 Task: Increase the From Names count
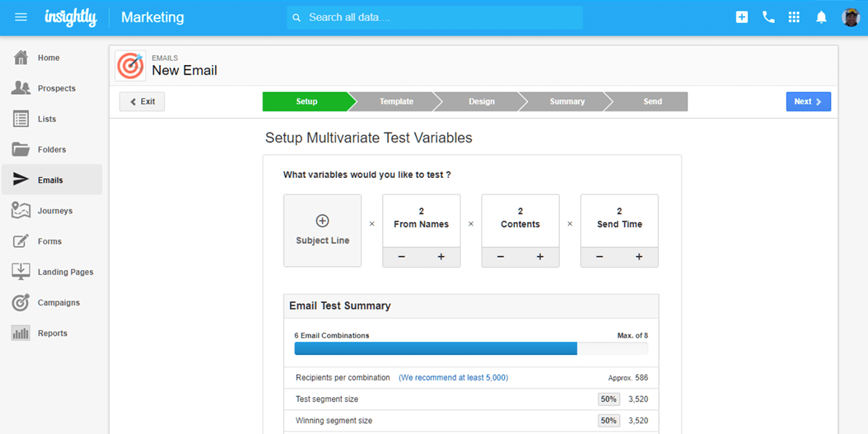pos(441,258)
